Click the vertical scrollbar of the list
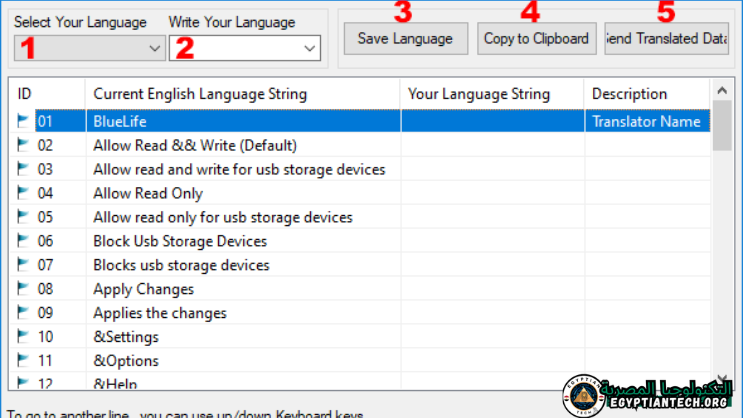743x418 pixels. pos(722,250)
